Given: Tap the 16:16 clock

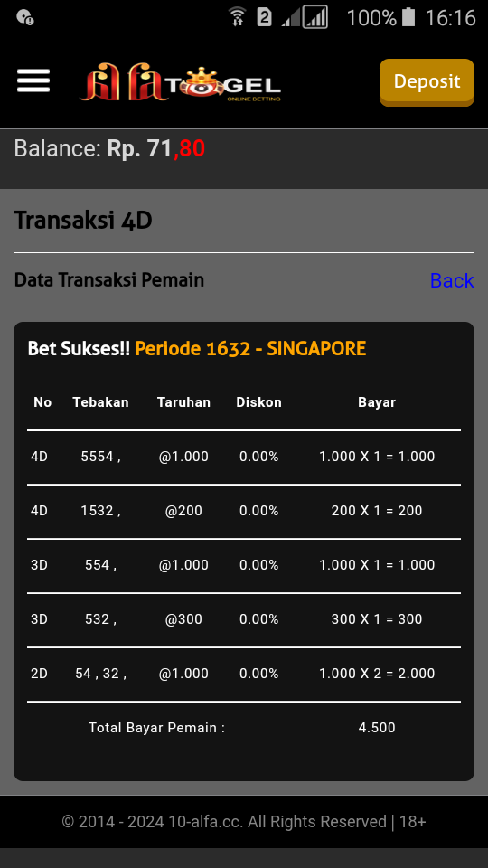Looking at the screenshot, I should pyautogui.click(x=450, y=18).
